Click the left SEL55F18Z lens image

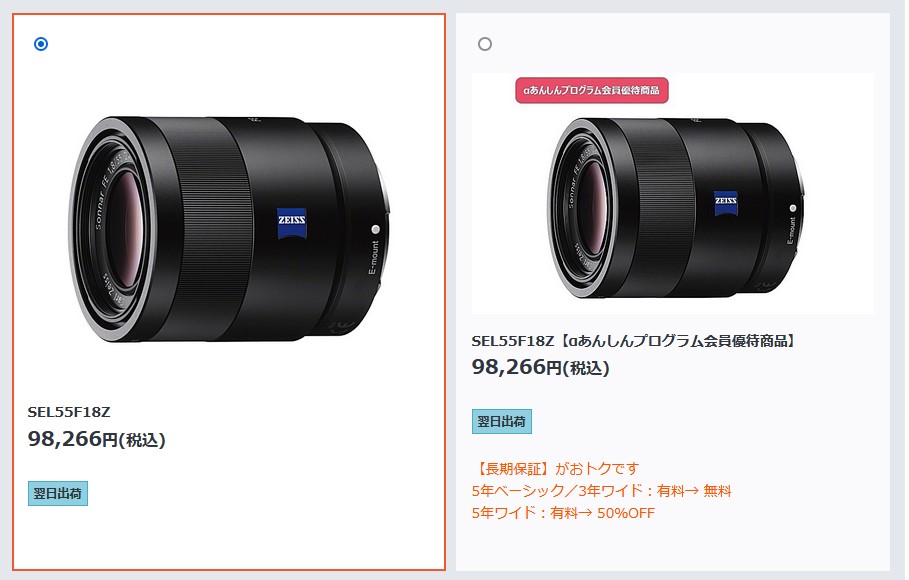[230, 229]
